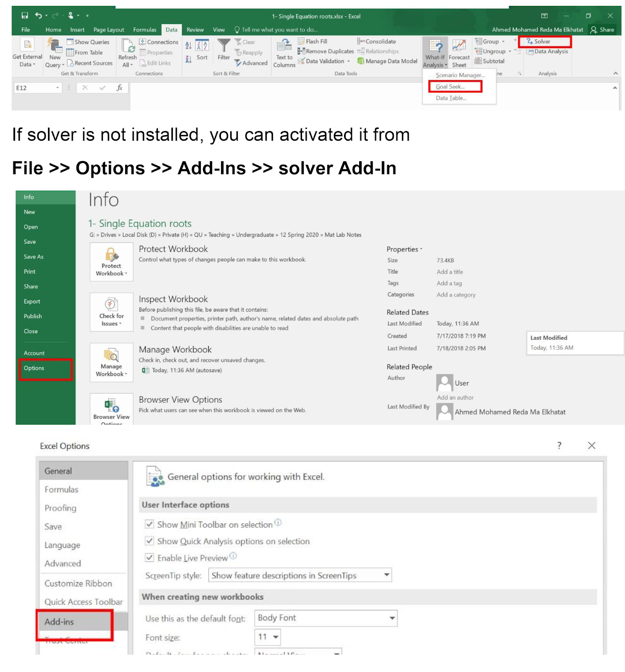Click the Save icon in the quick access toolbar
The image size is (625, 672).
(x=25, y=16)
